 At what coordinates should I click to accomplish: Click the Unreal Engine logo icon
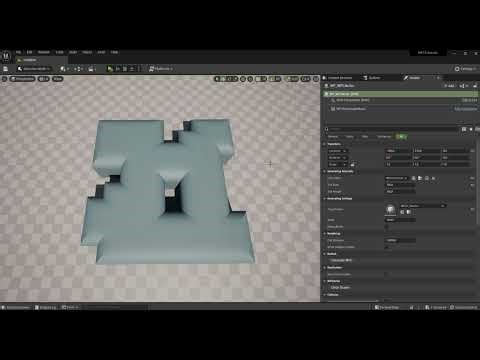pos(6,56)
